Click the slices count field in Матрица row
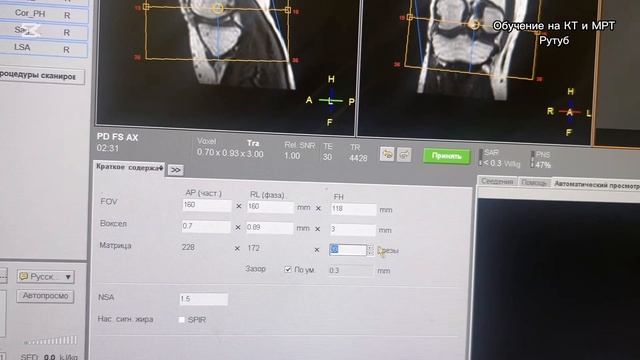This screenshot has width=640, height=360. (x=348, y=249)
